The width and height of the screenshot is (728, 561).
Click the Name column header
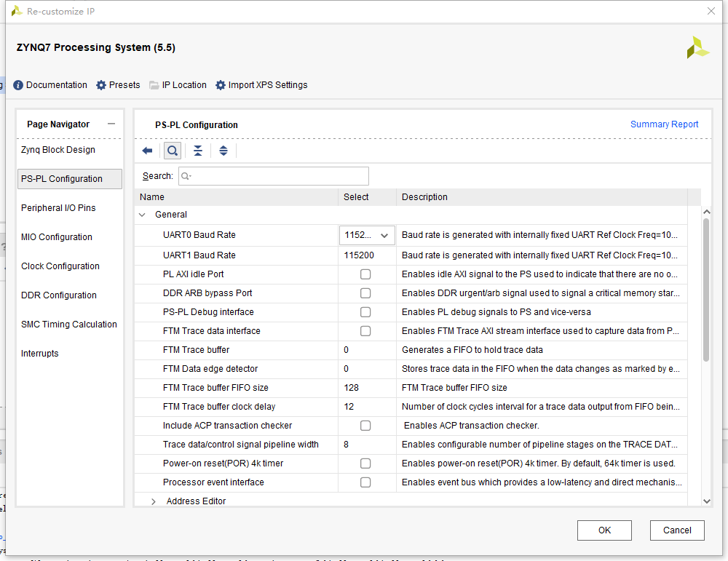tap(237, 197)
